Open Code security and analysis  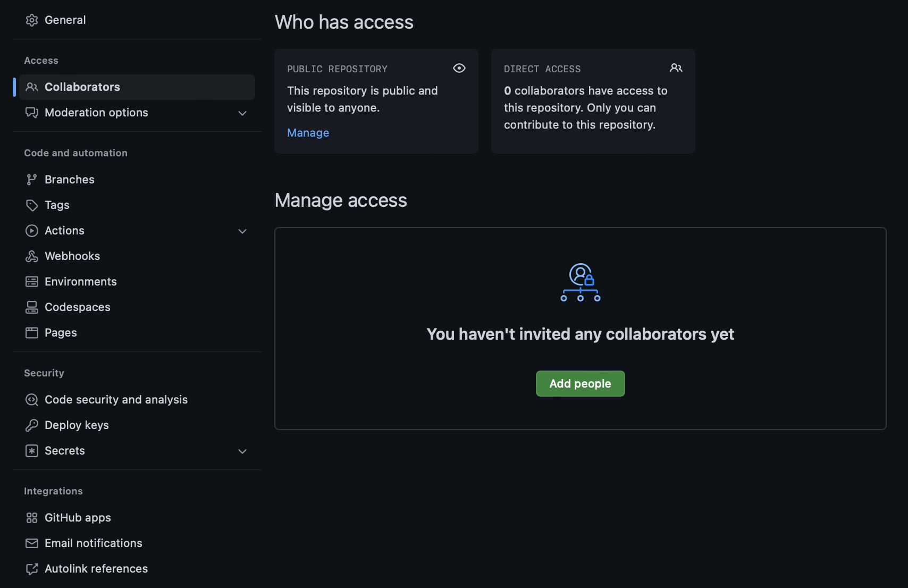[x=137, y=400]
